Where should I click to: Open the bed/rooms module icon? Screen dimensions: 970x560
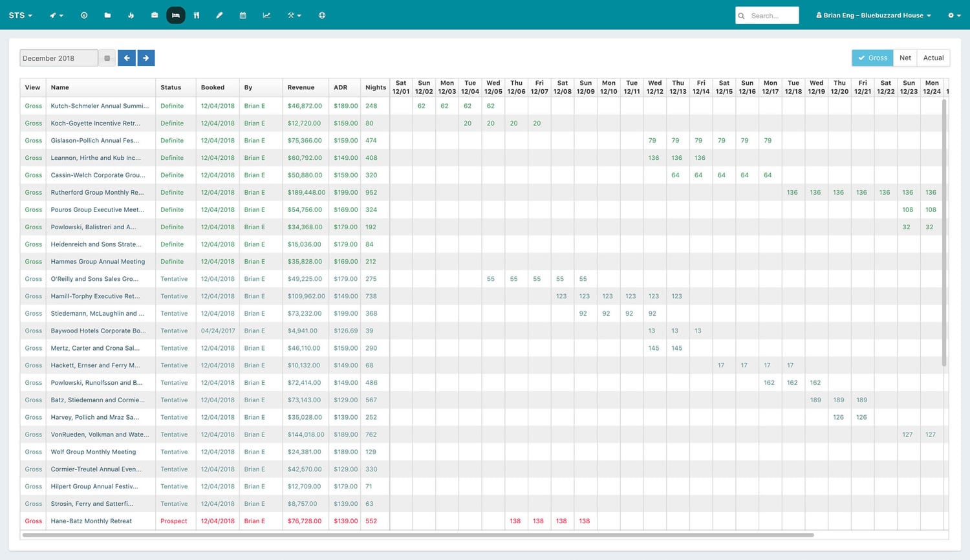pyautogui.click(x=176, y=15)
